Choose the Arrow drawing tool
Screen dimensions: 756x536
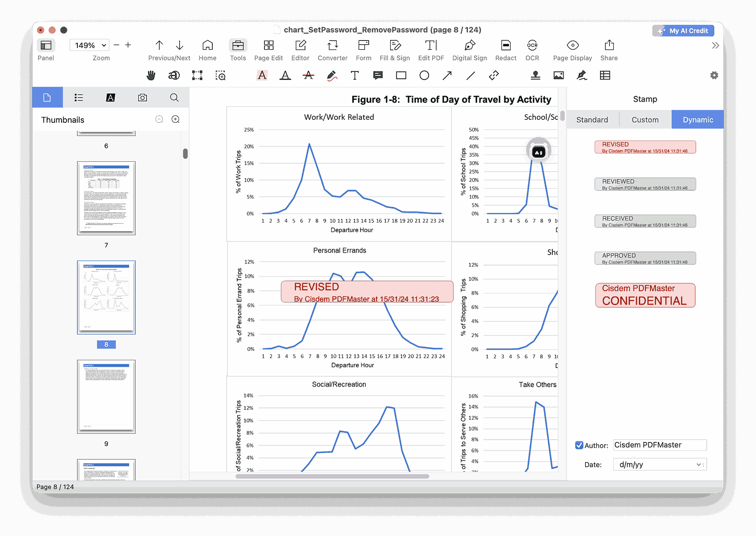click(447, 75)
